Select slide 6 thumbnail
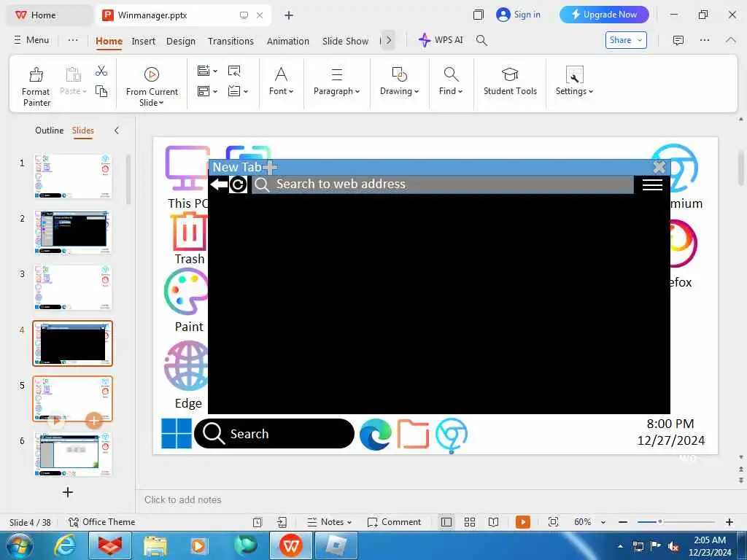 coord(73,454)
